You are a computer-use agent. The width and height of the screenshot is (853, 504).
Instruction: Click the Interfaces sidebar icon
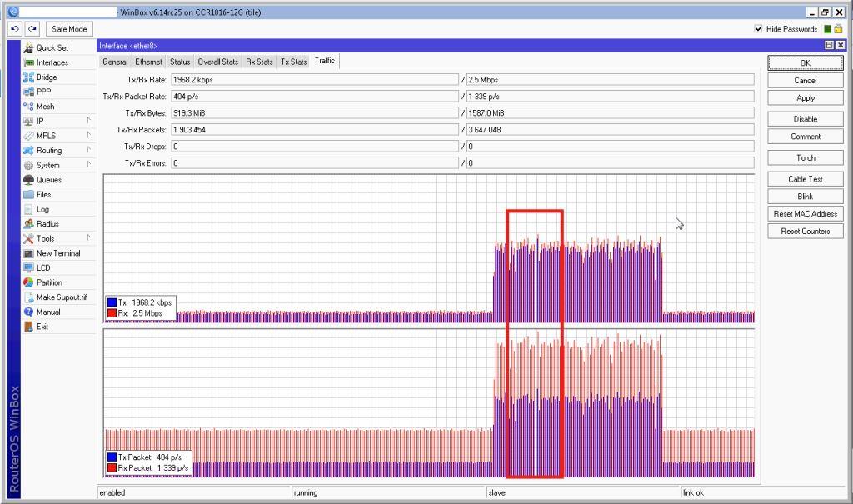pos(29,62)
